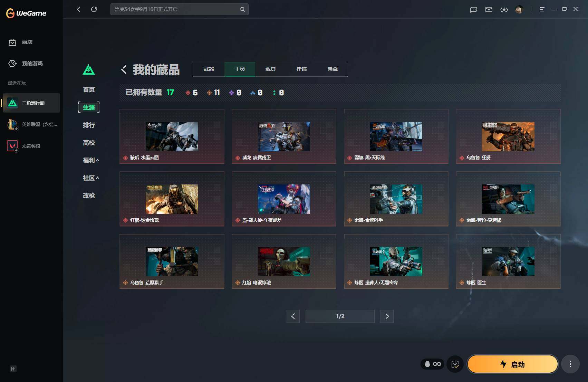Click the 1/2 page indicator field
588x382 pixels.
click(340, 316)
